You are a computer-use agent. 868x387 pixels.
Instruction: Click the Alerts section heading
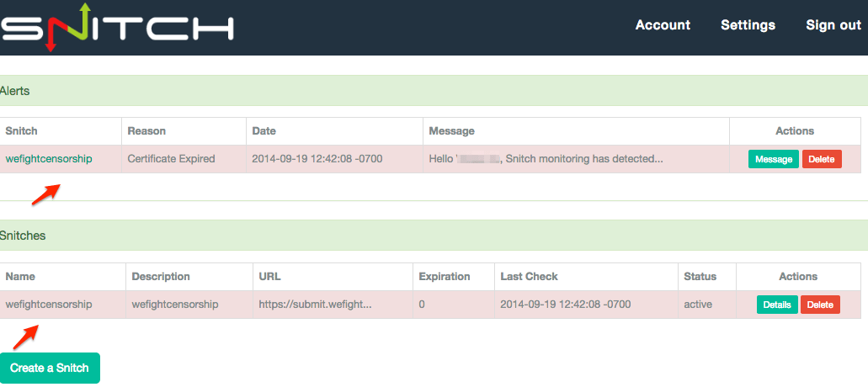tap(15, 91)
